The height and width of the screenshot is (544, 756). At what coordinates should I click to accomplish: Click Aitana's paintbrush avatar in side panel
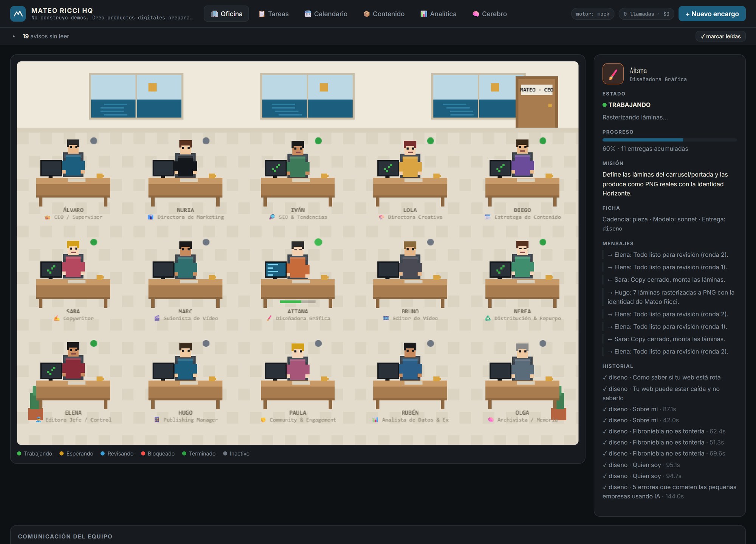[x=613, y=74]
